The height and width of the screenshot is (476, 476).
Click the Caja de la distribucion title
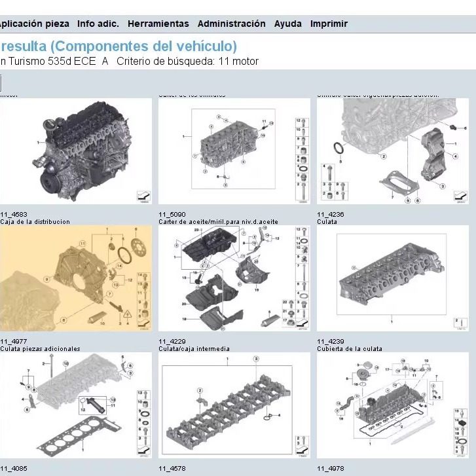point(35,221)
